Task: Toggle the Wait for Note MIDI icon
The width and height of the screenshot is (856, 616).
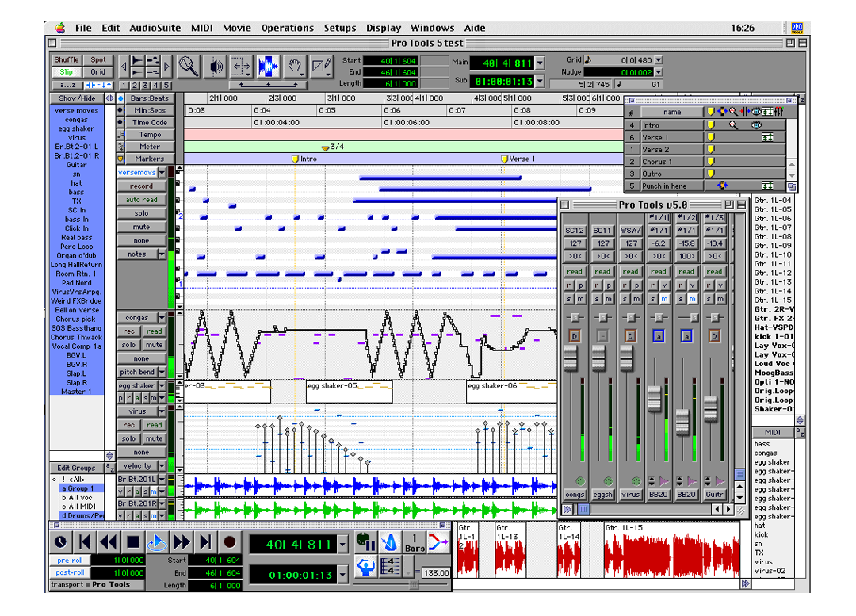Action: click(x=365, y=542)
